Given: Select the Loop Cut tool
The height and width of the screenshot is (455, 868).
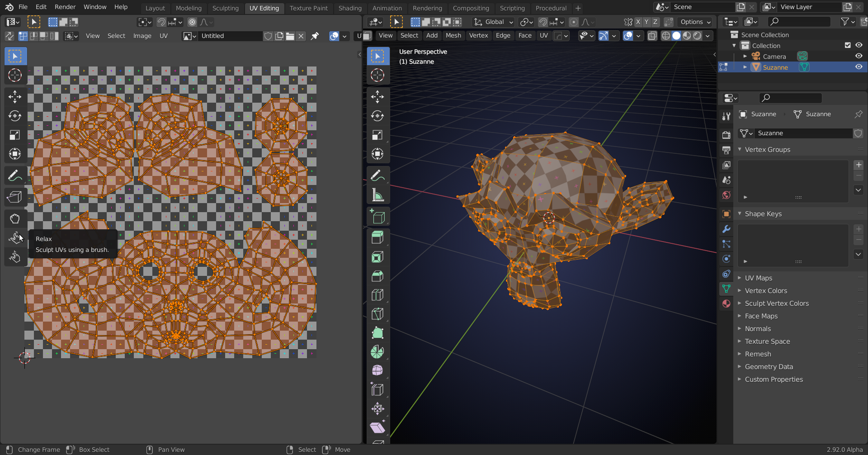Looking at the screenshot, I should 377,295.
